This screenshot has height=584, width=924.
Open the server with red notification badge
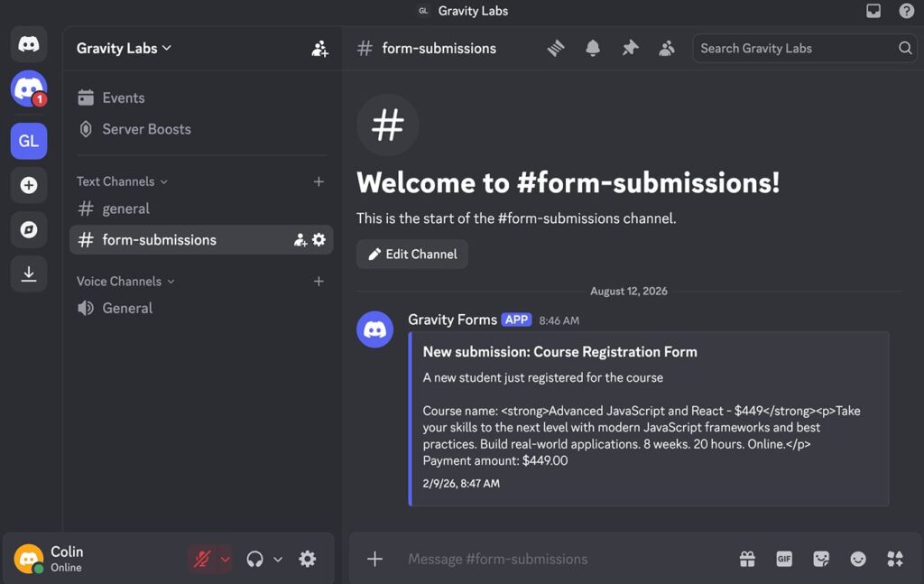click(28, 89)
